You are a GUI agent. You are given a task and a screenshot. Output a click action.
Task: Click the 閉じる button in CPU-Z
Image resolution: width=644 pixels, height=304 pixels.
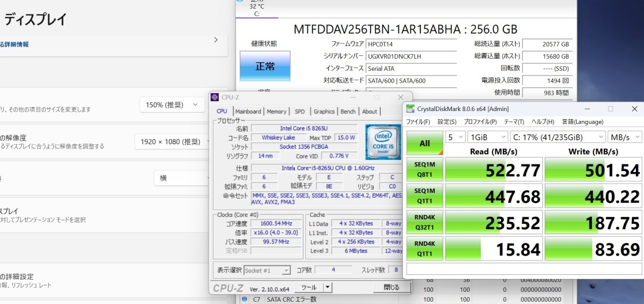391,287
